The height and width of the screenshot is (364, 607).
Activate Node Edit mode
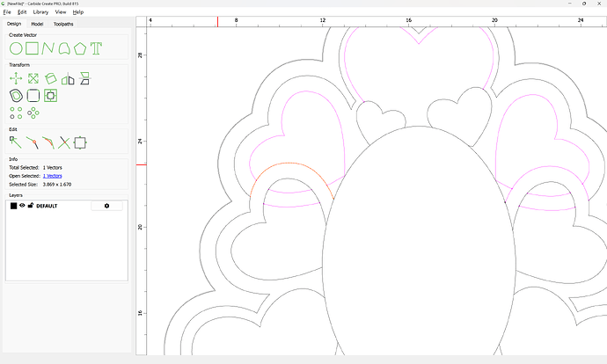click(x=16, y=142)
